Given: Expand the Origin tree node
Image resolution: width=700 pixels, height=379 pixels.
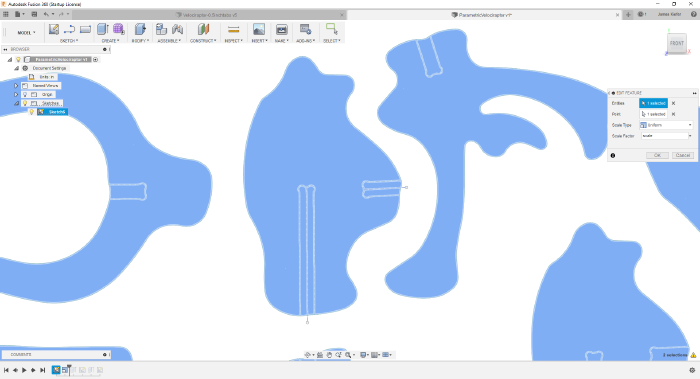Looking at the screenshot, I should tap(16, 95).
